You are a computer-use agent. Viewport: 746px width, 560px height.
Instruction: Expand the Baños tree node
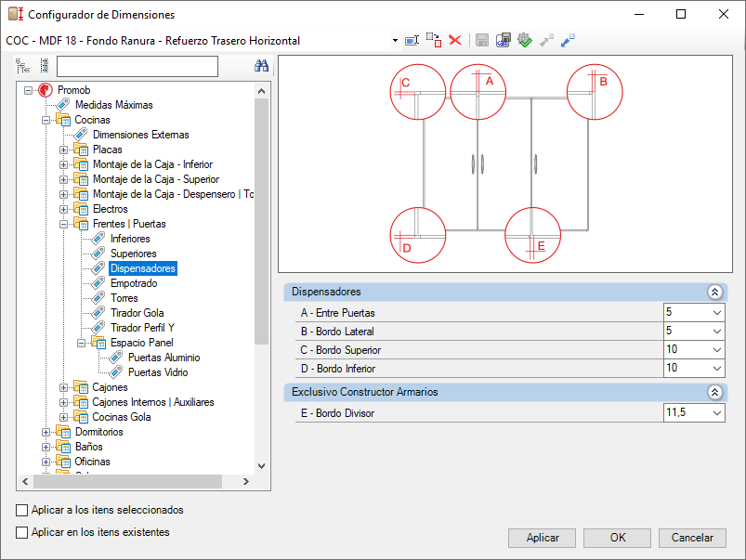pos(46,447)
